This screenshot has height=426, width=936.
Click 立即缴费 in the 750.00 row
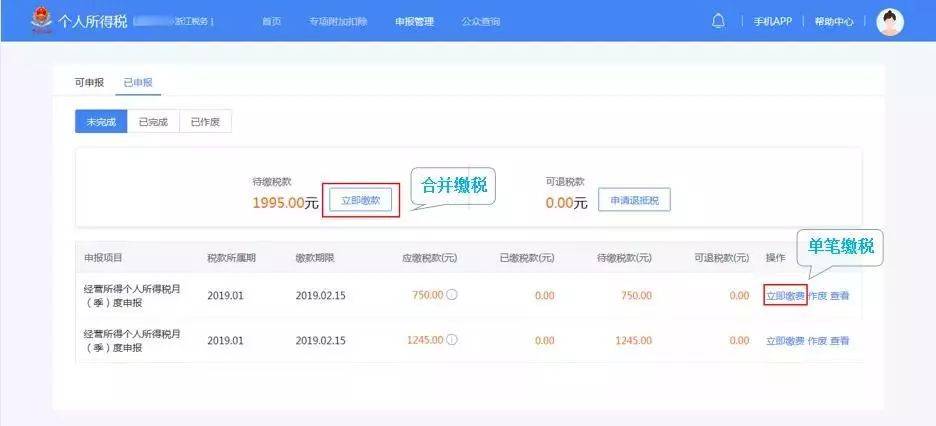click(786, 295)
